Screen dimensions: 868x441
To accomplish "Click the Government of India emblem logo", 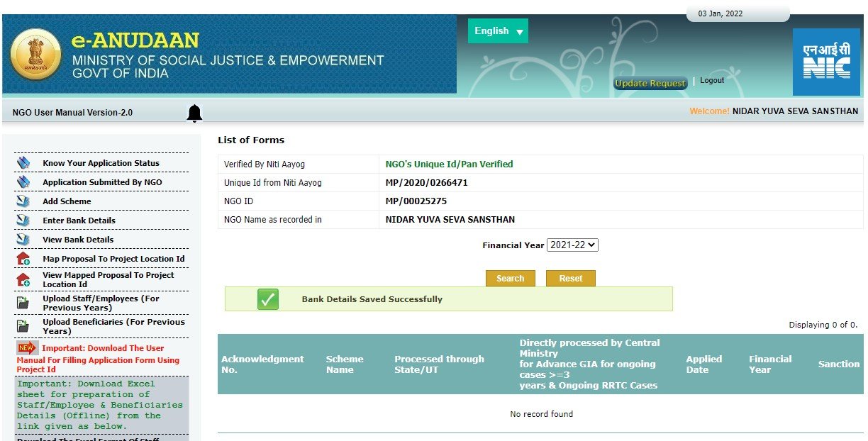I will point(36,54).
